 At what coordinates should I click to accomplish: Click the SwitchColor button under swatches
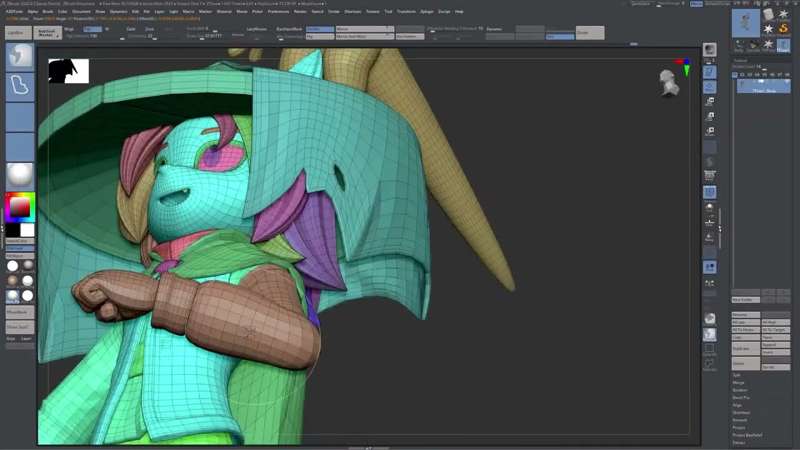point(20,241)
